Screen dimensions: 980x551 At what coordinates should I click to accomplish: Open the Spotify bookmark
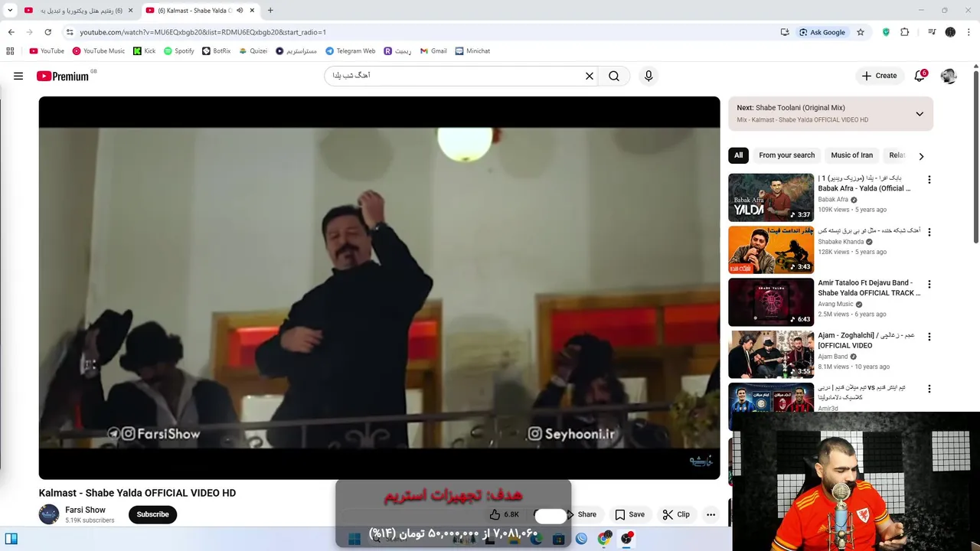(179, 51)
